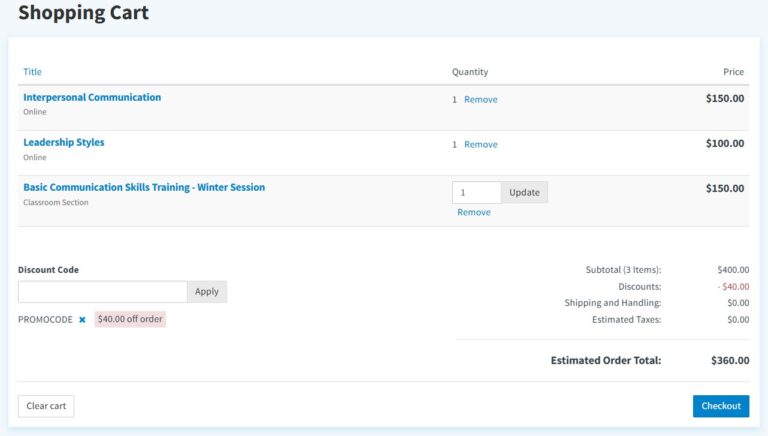Screen dimensions: 768x436
Task: Remove Leadership Styles from the cart
Action: [x=480, y=145]
